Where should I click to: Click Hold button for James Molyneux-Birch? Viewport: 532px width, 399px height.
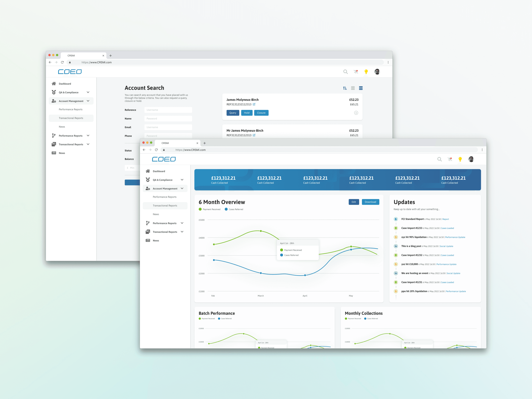tap(247, 113)
